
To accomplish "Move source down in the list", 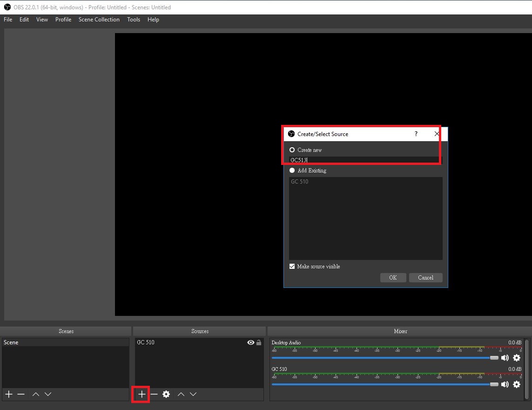I will click(x=193, y=394).
